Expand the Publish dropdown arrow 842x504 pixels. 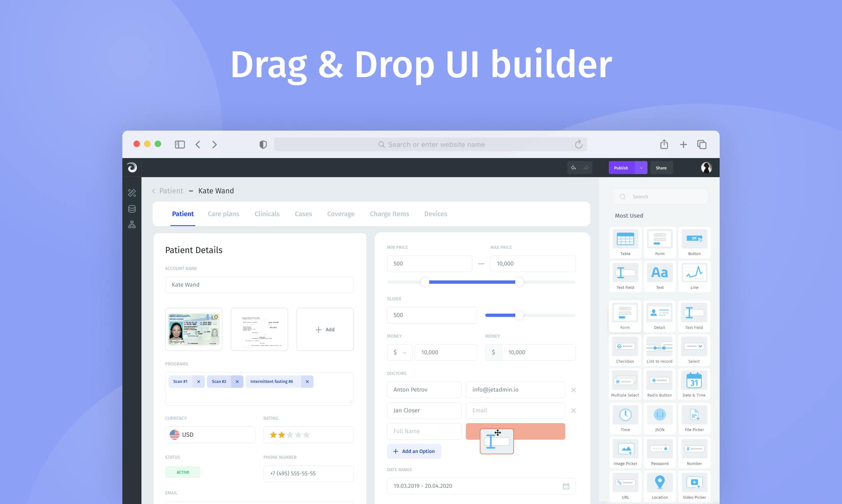[641, 168]
